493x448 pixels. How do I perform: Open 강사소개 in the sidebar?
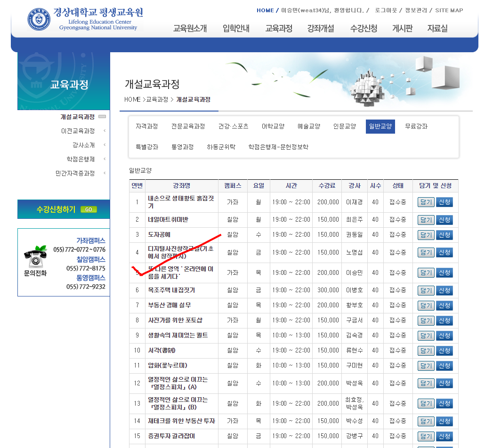[84, 145]
